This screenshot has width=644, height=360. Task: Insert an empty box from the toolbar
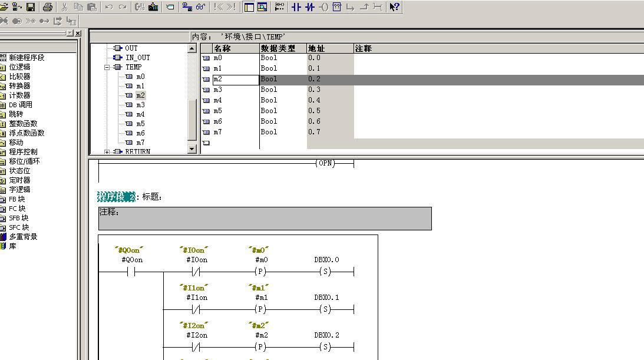point(337,7)
